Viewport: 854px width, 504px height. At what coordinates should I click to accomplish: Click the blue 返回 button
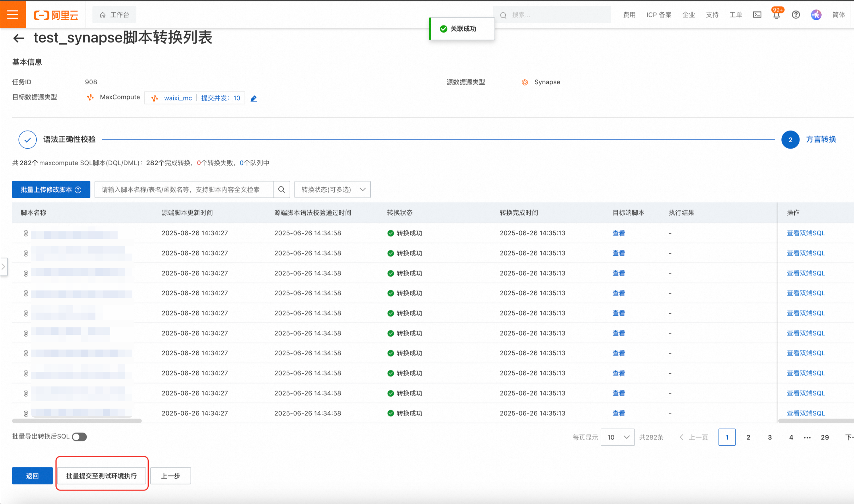pyautogui.click(x=32, y=476)
